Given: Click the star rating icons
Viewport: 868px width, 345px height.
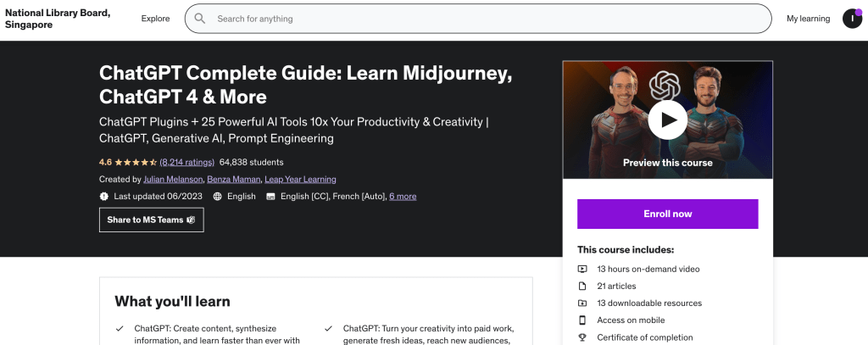Looking at the screenshot, I should (136, 162).
